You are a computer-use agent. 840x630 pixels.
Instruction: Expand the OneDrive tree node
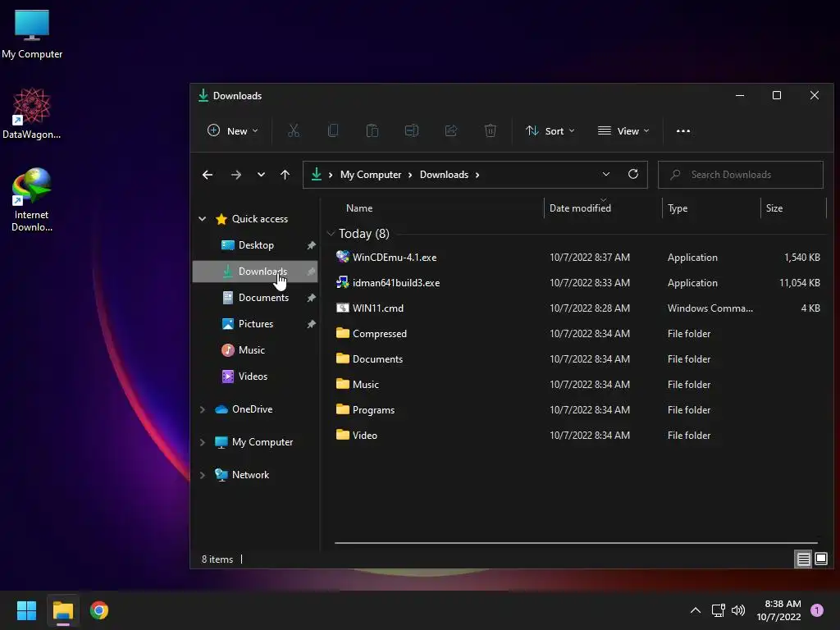[x=202, y=409]
